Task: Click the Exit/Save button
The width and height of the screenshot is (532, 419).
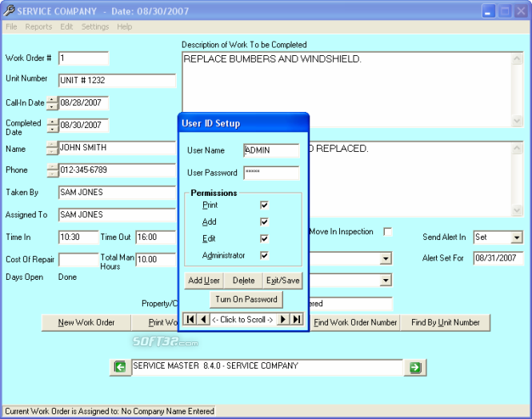Action: (282, 281)
